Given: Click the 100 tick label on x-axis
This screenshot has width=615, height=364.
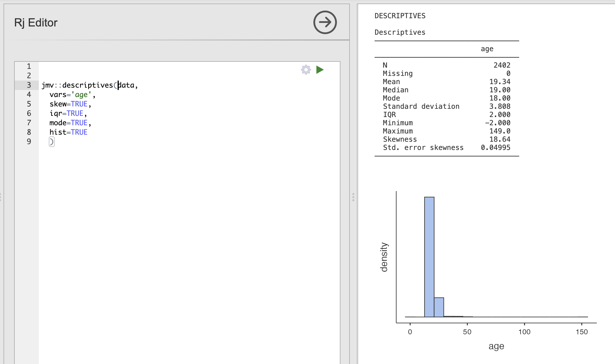Looking at the screenshot, I should pyautogui.click(x=524, y=332).
